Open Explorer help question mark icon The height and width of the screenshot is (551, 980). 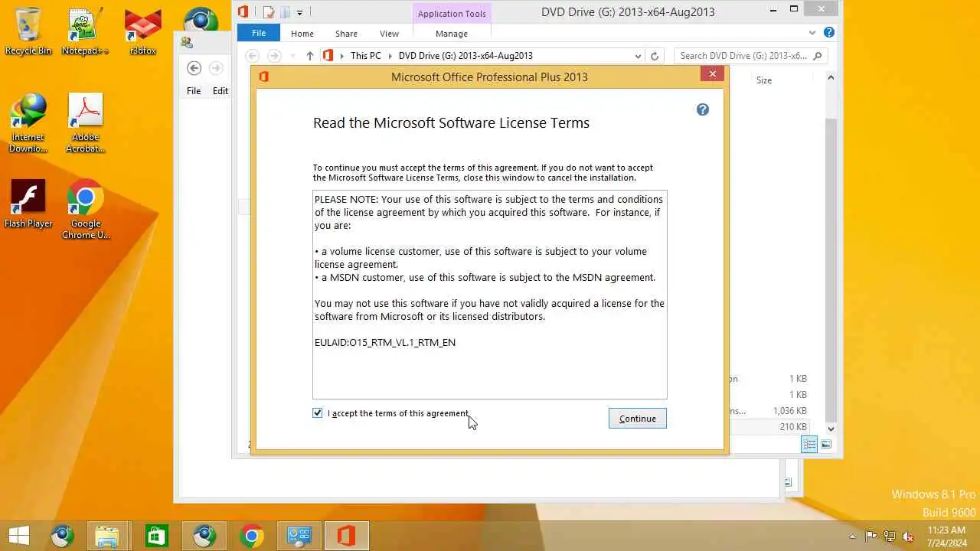[829, 33]
